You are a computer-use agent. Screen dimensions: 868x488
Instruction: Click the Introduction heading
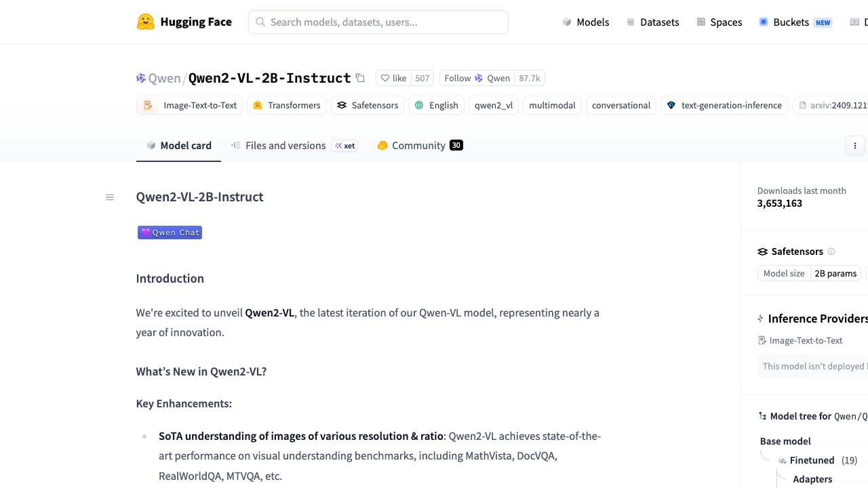tap(170, 279)
